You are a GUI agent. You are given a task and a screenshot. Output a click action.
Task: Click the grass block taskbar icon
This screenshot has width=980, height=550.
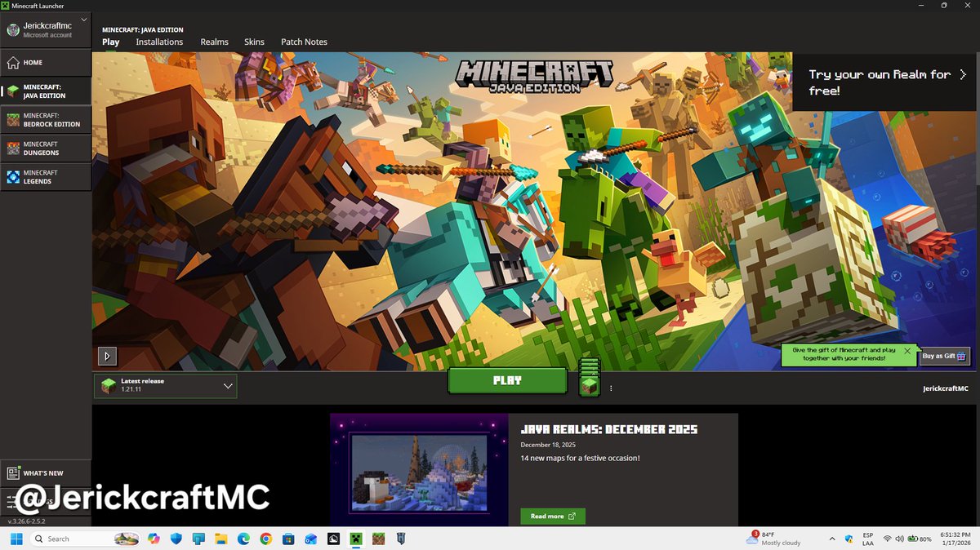pyautogui.click(x=378, y=539)
